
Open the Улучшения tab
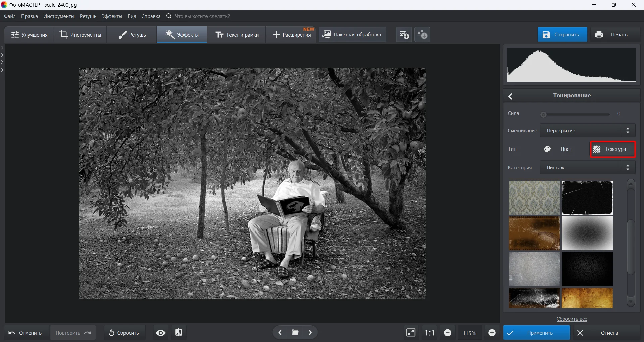[29, 35]
